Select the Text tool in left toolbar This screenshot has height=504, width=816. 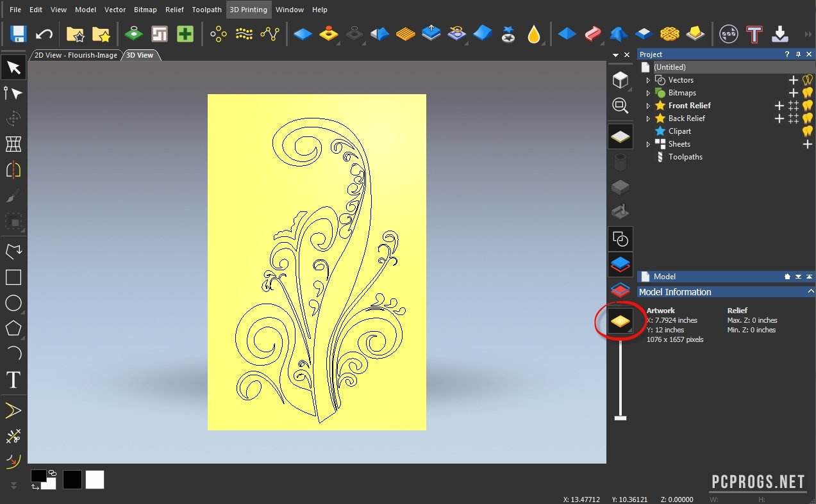coord(13,380)
